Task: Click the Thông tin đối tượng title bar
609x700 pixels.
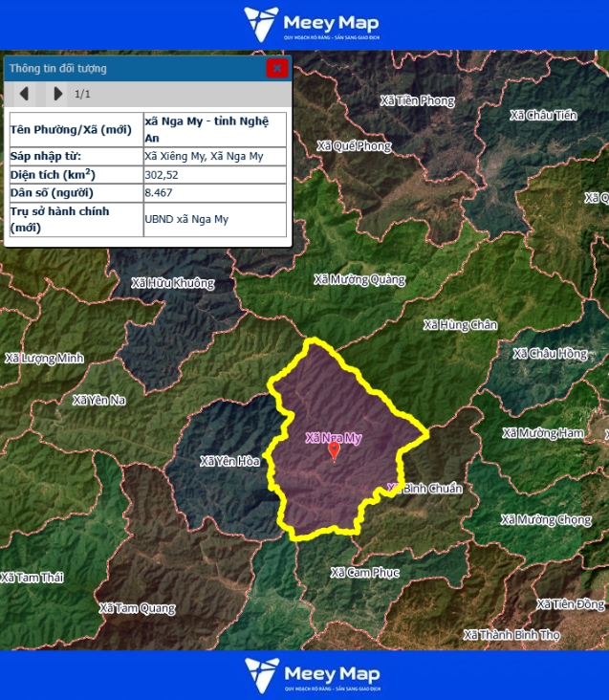Action: (x=134, y=68)
